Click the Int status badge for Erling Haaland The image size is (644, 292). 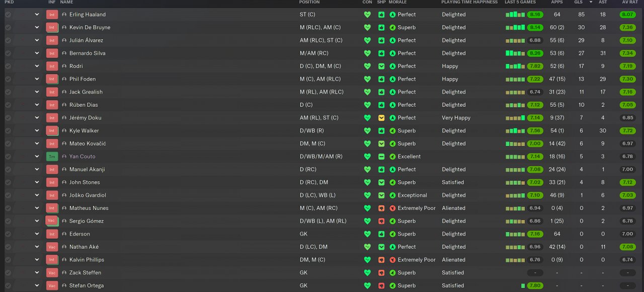pos(52,15)
